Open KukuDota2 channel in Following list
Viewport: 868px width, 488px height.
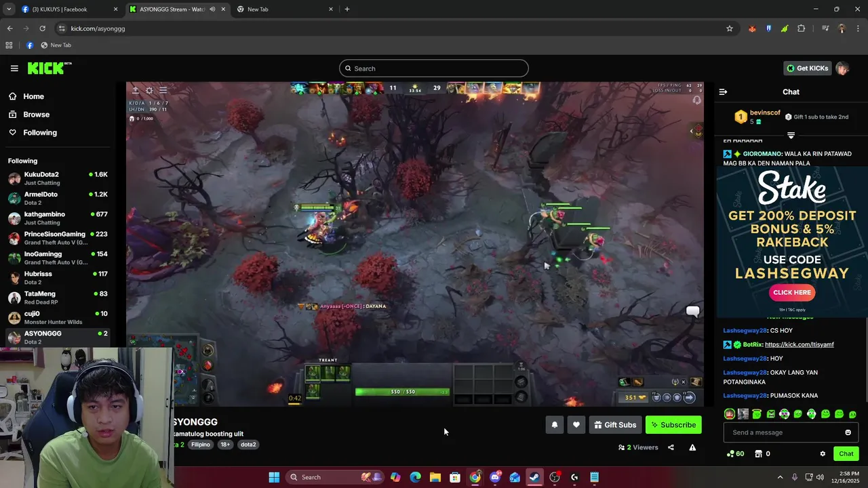click(x=58, y=178)
